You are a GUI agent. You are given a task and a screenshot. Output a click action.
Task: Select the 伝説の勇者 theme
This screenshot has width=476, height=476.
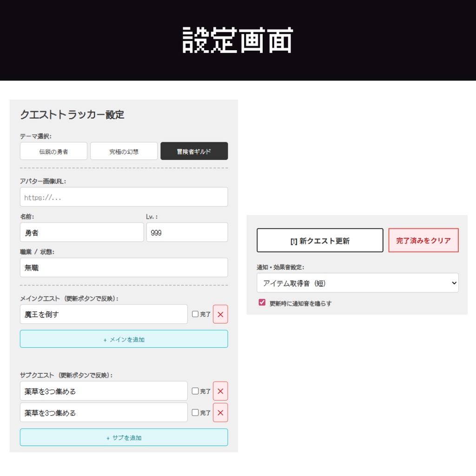[x=53, y=151]
